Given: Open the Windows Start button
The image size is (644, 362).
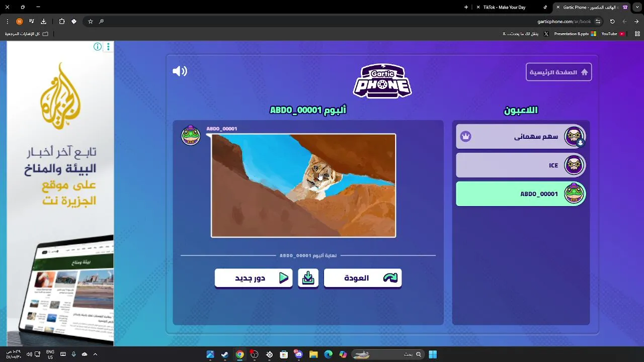Looking at the screenshot, I should [x=433, y=354].
